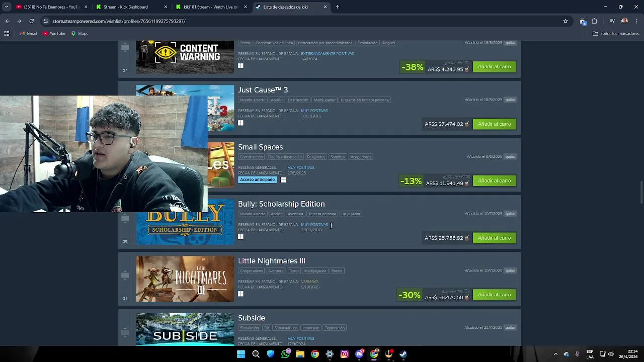Add Content Warning to cart
The image size is (644, 362).
click(494, 67)
